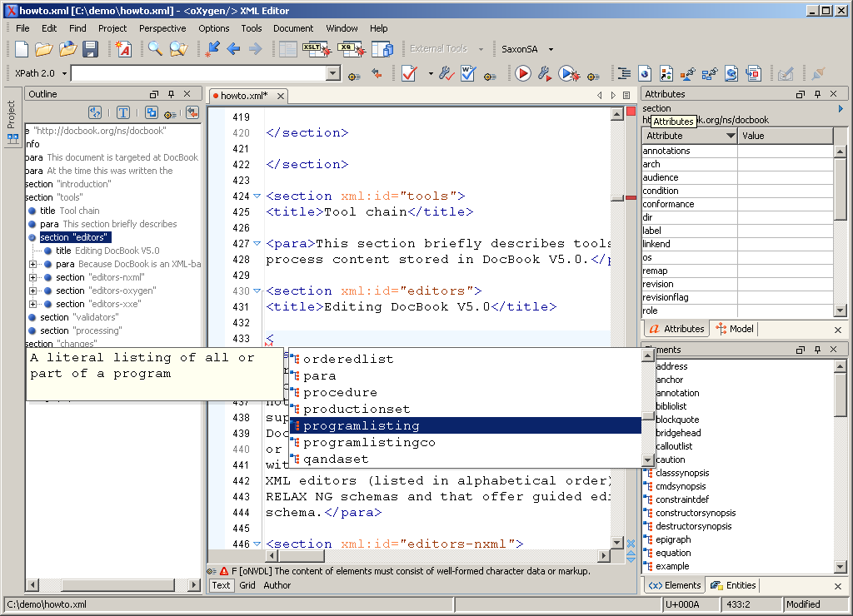
Task: Open the Document menu
Action: (293, 27)
